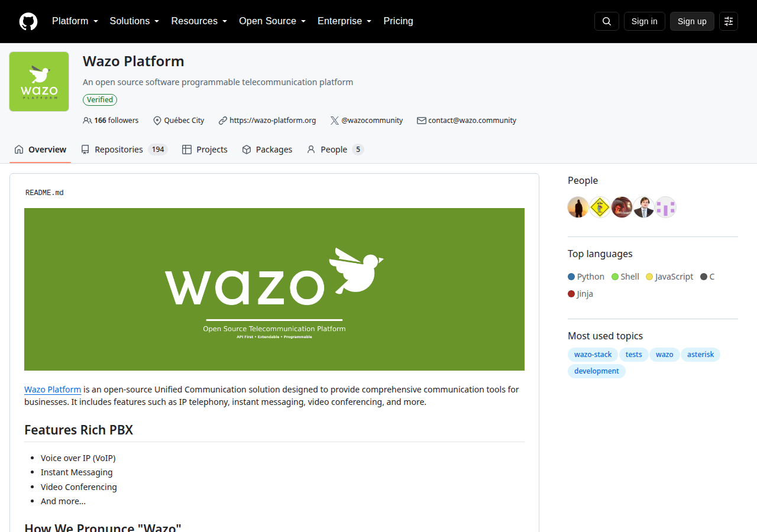This screenshot has height=532, width=757.
Task: Open yellow diamond sign member avatar
Action: click(x=600, y=207)
